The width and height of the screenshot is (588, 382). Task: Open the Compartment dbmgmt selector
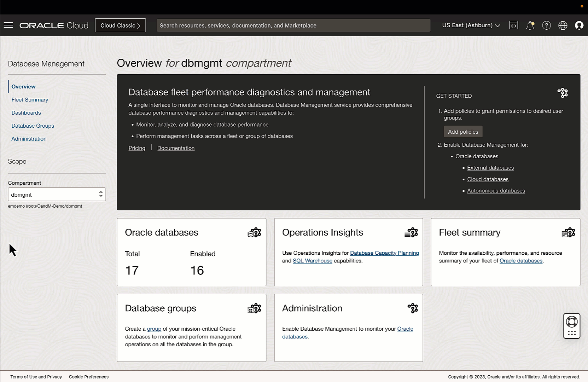pyautogui.click(x=57, y=194)
